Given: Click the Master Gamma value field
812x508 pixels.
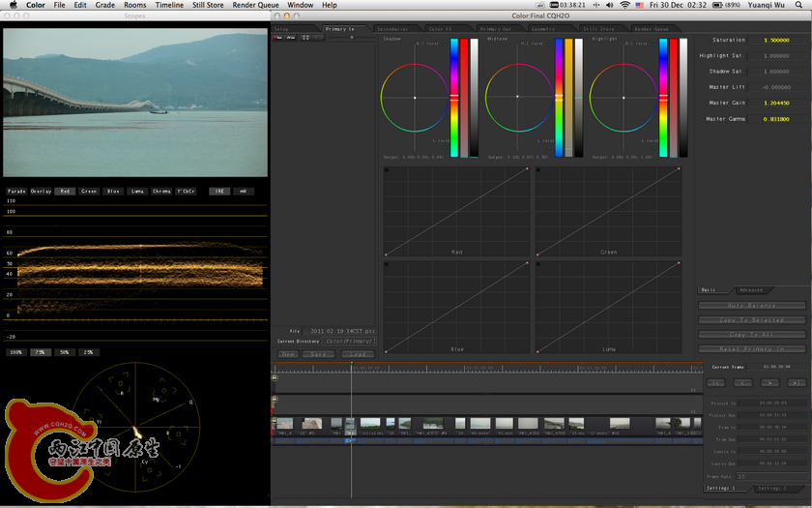Looking at the screenshot, I should [776, 119].
